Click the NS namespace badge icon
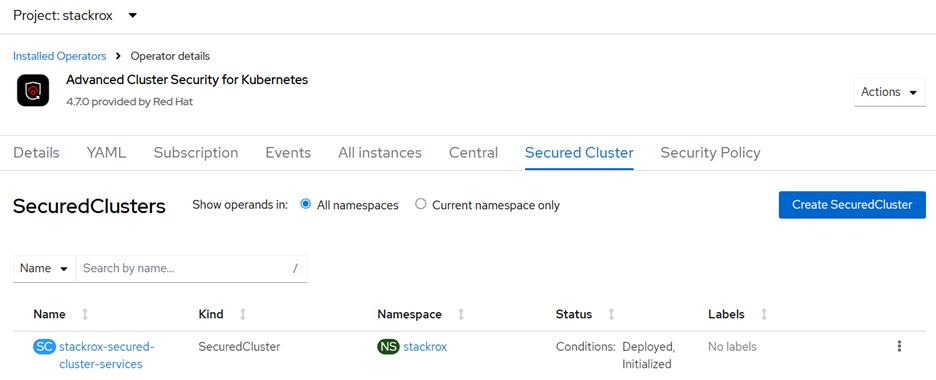936x380 pixels. pyautogui.click(x=389, y=347)
